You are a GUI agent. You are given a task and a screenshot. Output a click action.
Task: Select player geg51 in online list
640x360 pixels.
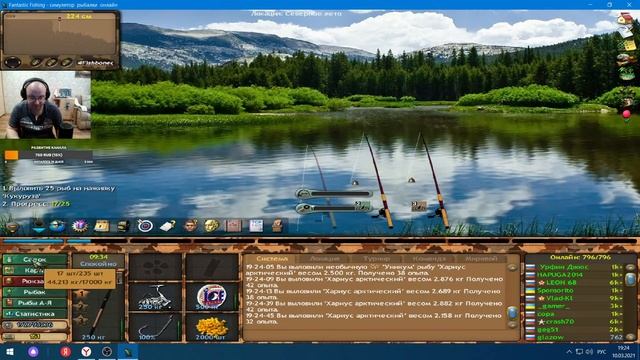point(548,329)
